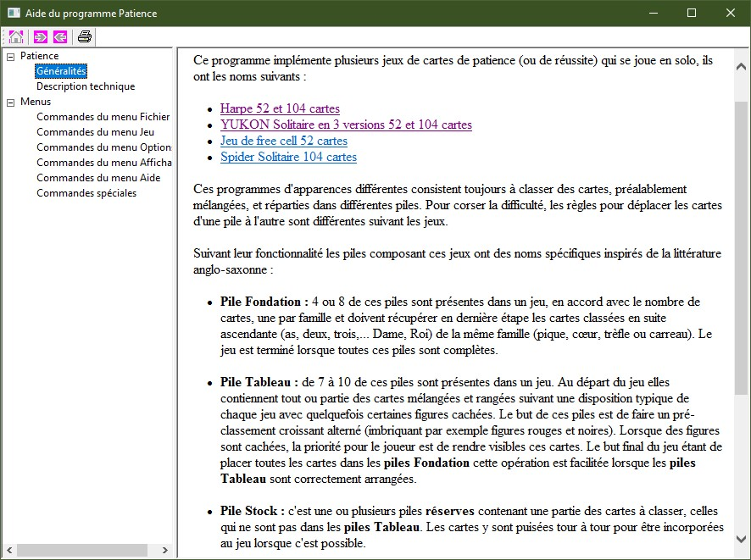Screen dimensions: 751x560
Task: Follow the Harpe 52 et 104 cartes link
Action: (x=280, y=108)
